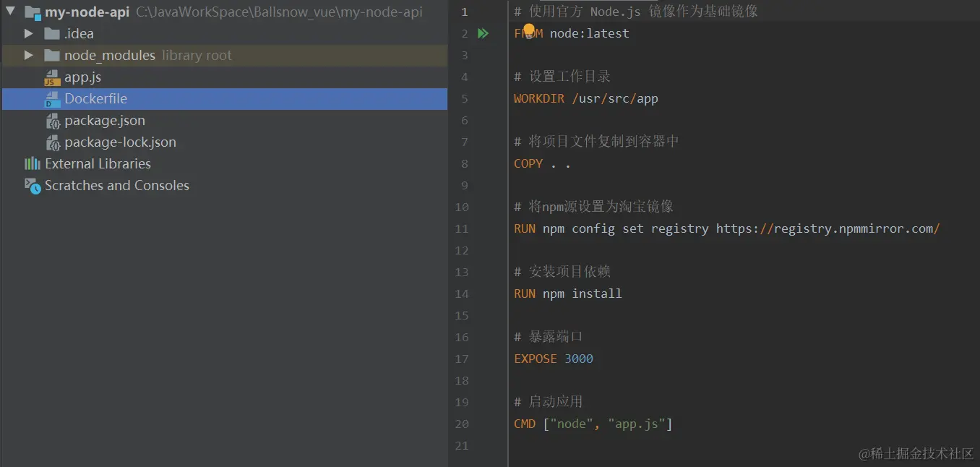Click the External Libraries bar-chart icon

(x=33, y=164)
